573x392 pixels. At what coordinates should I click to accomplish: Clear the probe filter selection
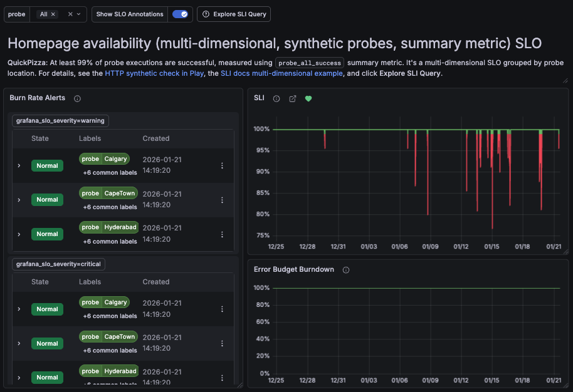tap(70, 14)
